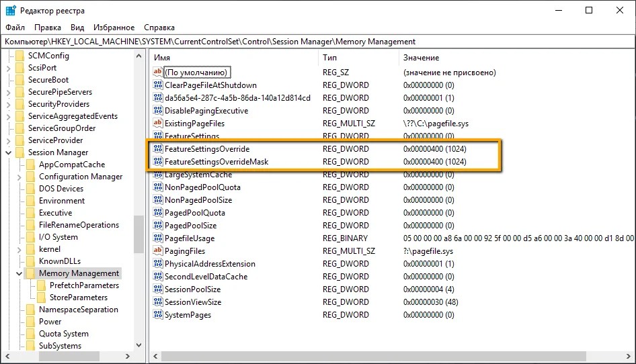The width and height of the screenshot is (636, 364).
Task: Click the SystemPages value icon
Action: pos(158,314)
